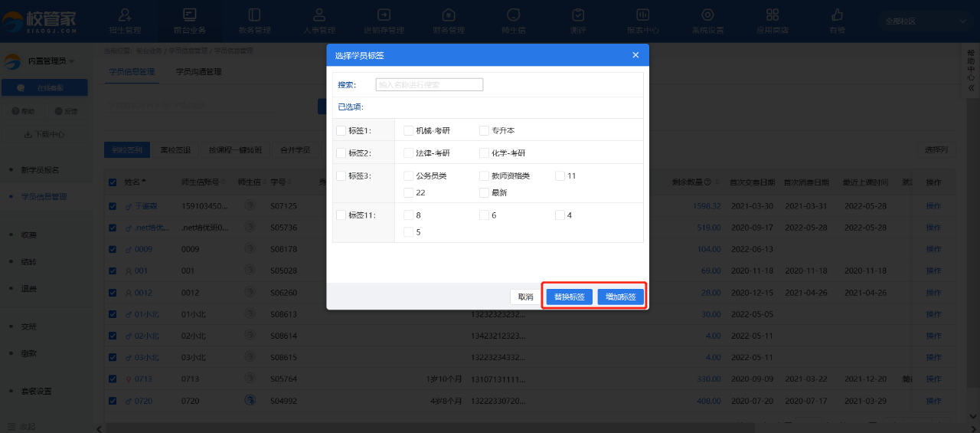The width and height of the screenshot is (980, 433).
Task: Switch to 学员沟通管理 tab
Action: [198, 72]
